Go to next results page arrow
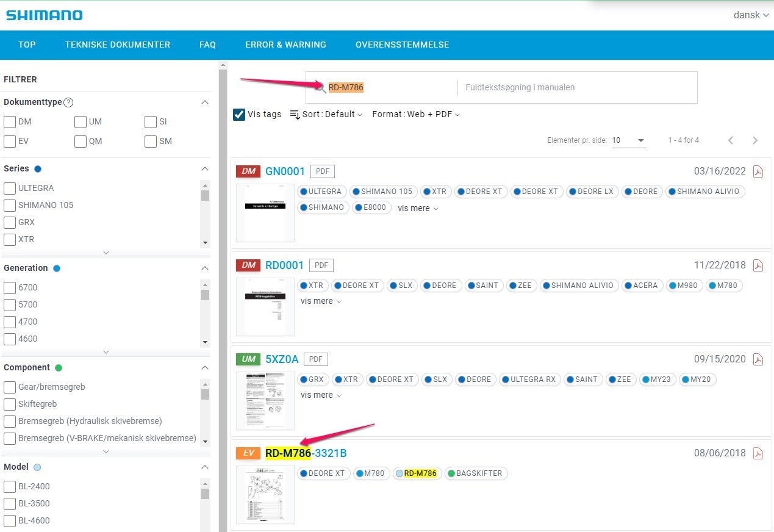The height and width of the screenshot is (532, 774). (755, 140)
